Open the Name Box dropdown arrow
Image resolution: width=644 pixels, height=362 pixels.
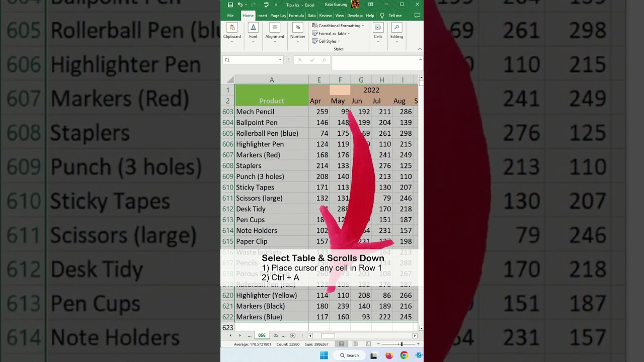280,60
